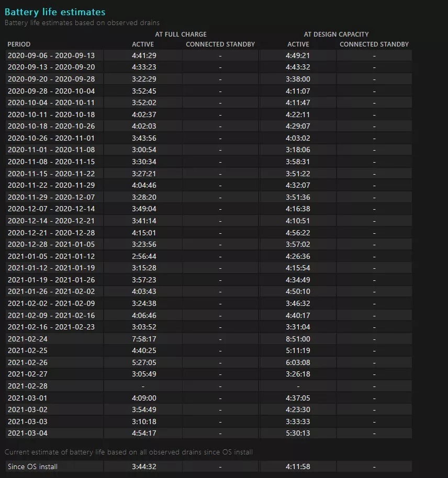Click the 2021-01-05 - 2021-01-12 period
This screenshot has width=448, height=478.
(51, 256)
